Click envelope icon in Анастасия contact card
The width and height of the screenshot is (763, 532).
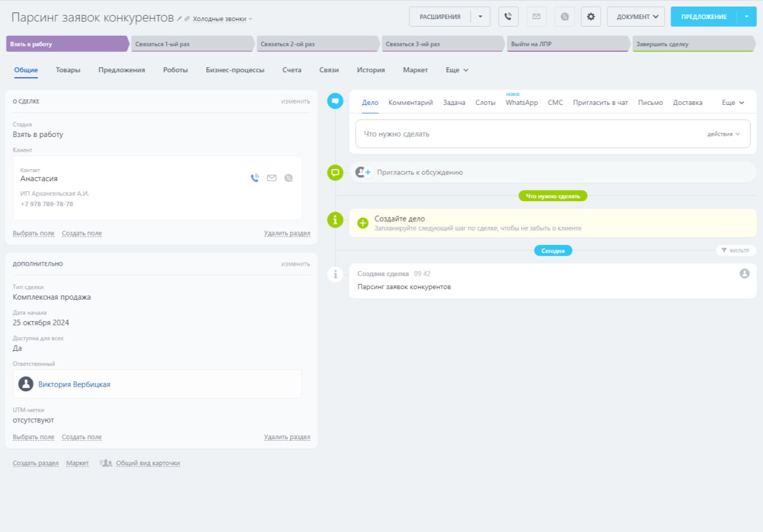pos(272,178)
